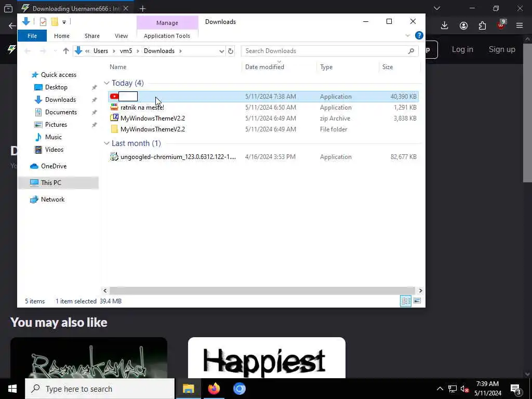Collapse the Last month (1) group
This screenshot has width=532, height=399.
click(107, 143)
